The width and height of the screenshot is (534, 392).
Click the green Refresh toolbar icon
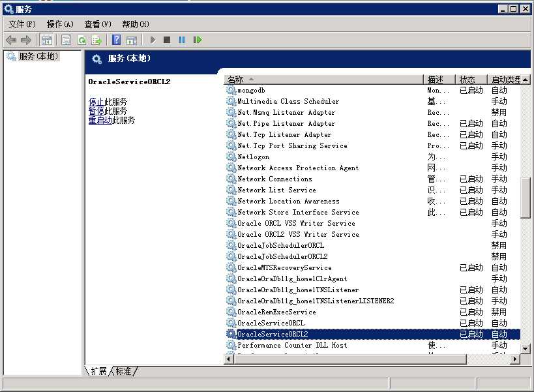[82, 40]
